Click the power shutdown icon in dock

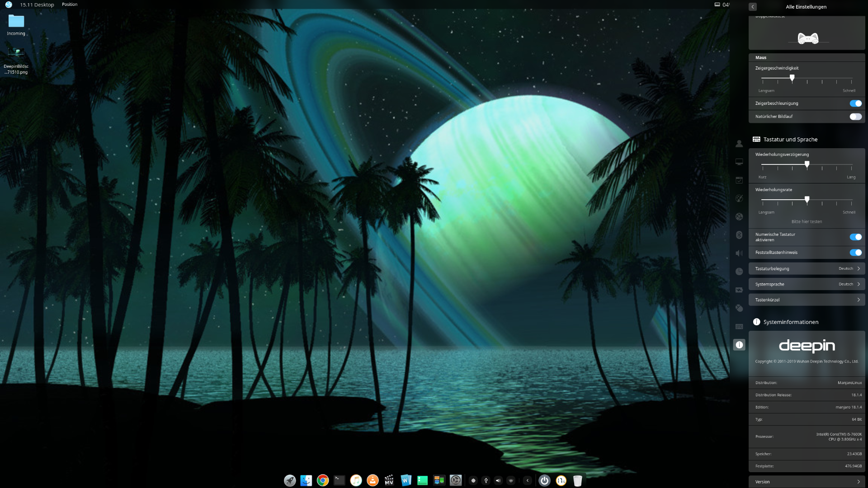544,480
